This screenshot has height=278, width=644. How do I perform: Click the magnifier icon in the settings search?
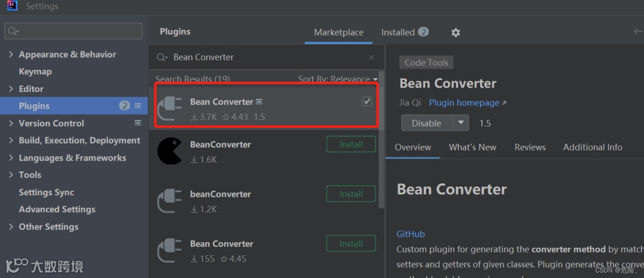point(13,31)
